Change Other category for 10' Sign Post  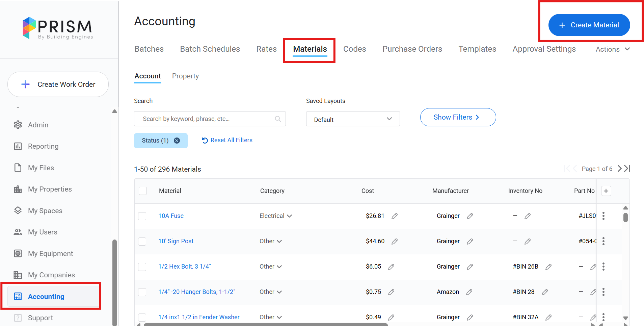(270, 241)
